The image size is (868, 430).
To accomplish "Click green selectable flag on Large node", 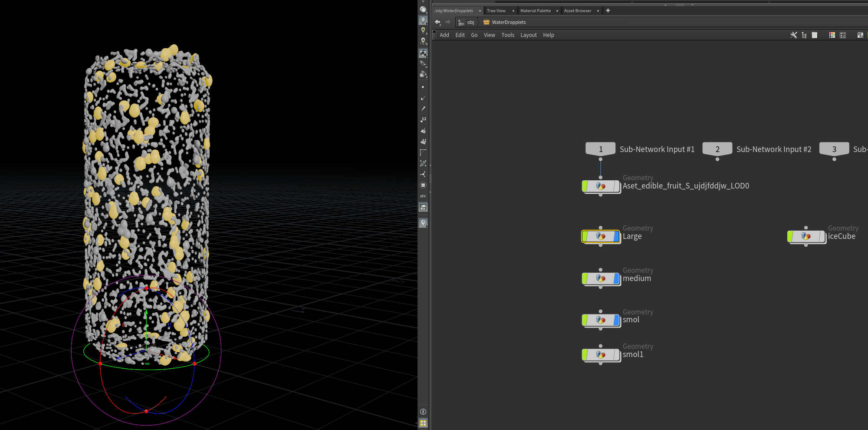I will (585, 236).
